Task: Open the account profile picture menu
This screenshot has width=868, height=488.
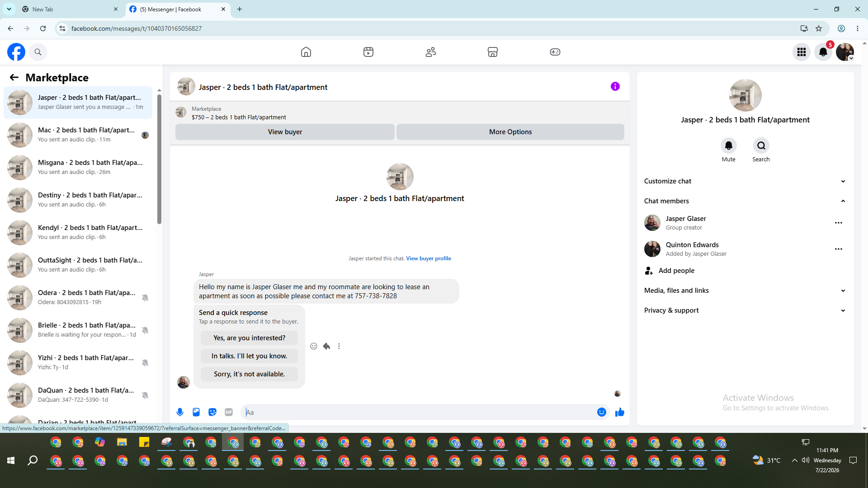Action: (x=845, y=52)
